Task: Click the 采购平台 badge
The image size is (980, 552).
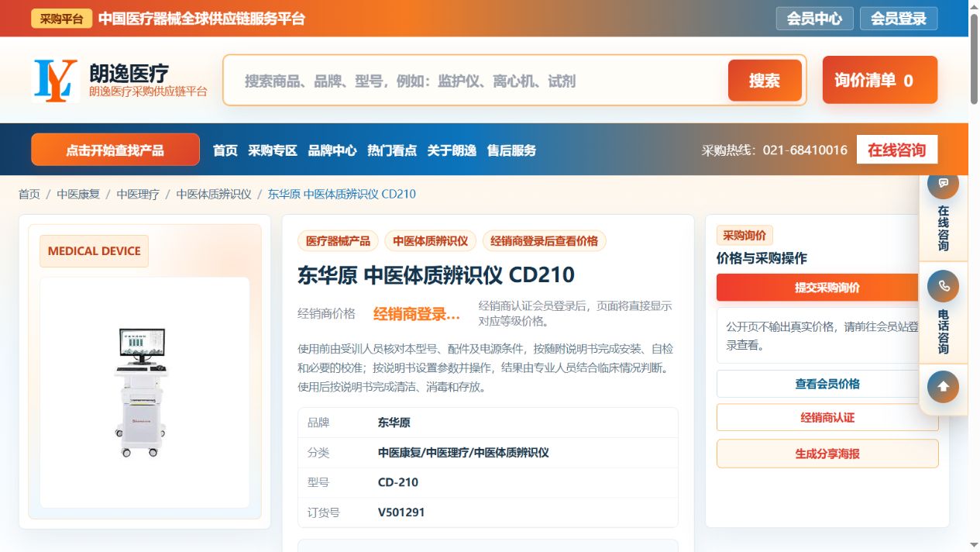Action: click(x=62, y=19)
